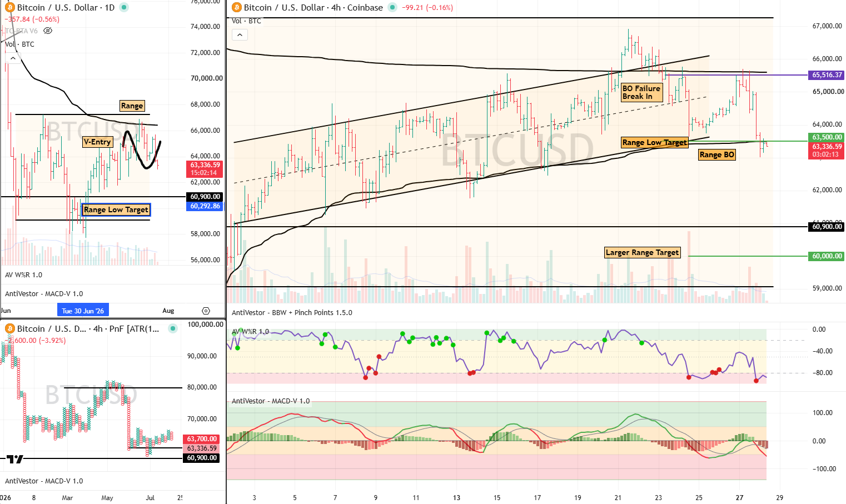846x504 pixels.
Task: Click the 63,500.00 green price label
Action: point(827,137)
